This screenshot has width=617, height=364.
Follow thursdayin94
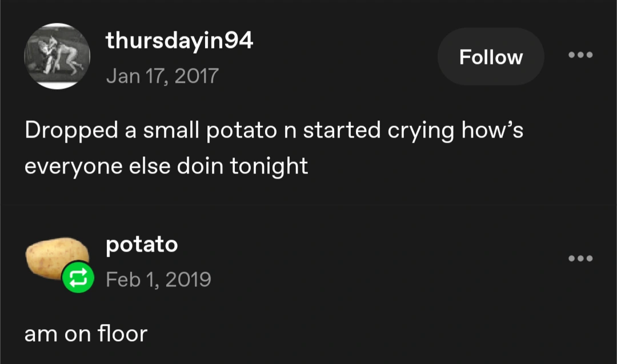[x=491, y=57]
